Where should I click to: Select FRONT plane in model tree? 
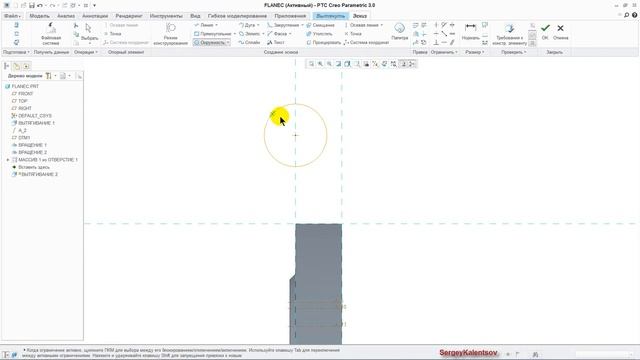click(23, 94)
